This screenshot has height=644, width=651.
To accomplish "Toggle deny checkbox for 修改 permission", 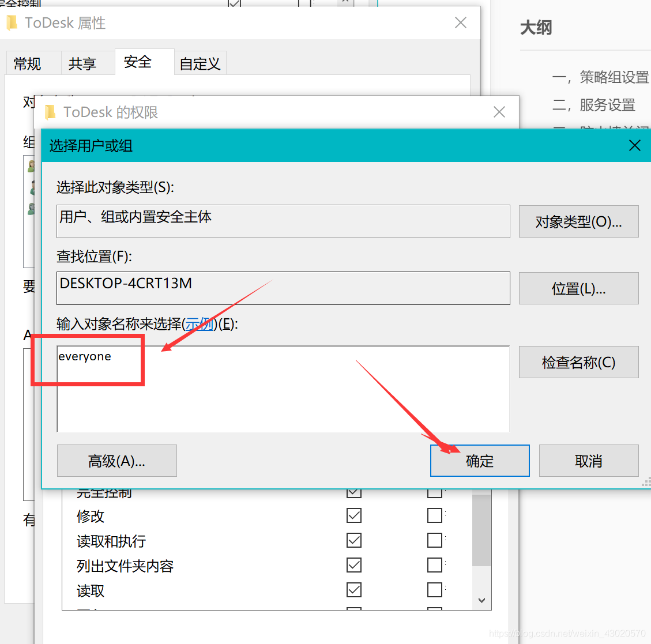I will coord(435,515).
